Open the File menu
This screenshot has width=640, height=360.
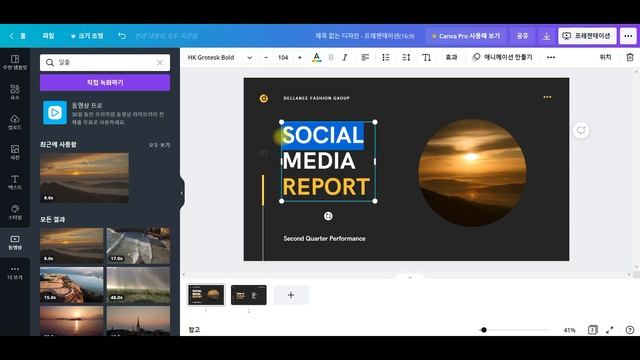click(48, 36)
